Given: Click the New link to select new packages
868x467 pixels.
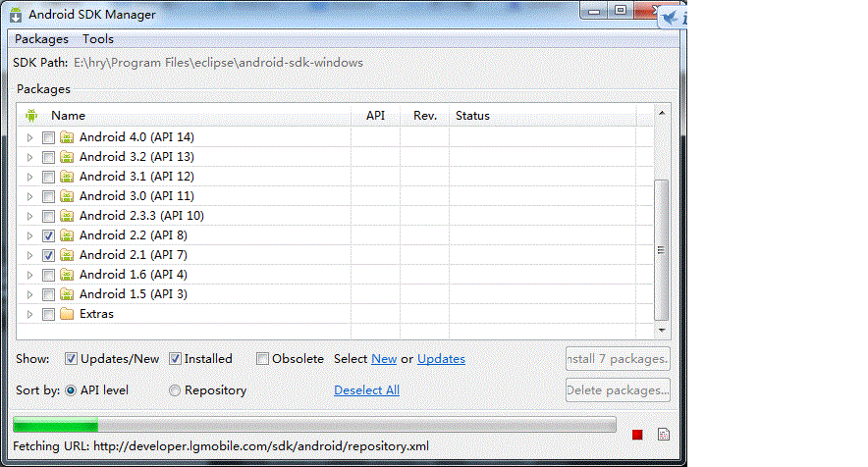Looking at the screenshot, I should [384, 359].
